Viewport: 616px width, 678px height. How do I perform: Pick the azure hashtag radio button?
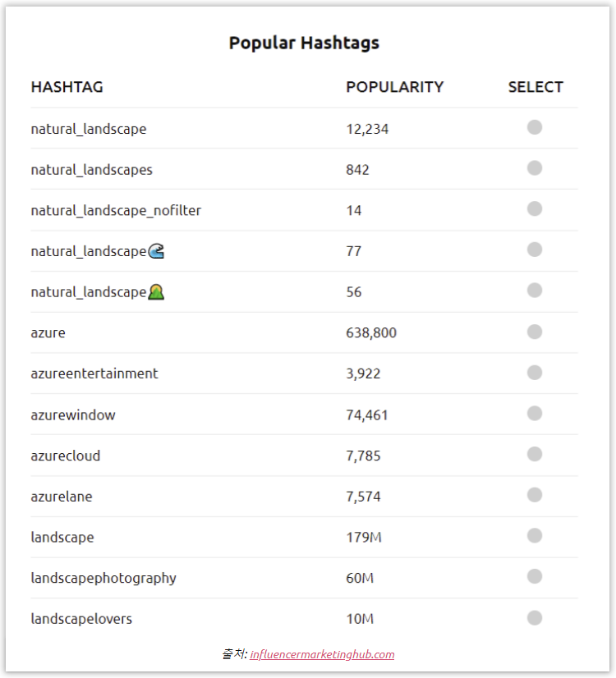535,332
